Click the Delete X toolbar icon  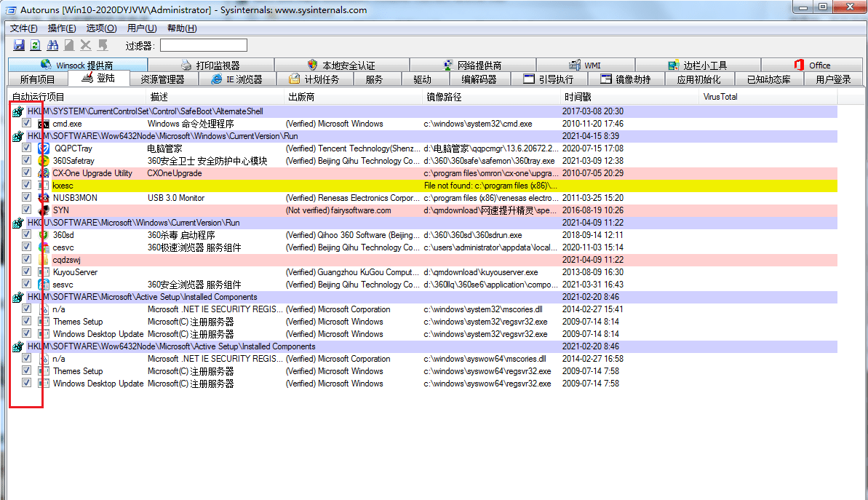click(86, 45)
